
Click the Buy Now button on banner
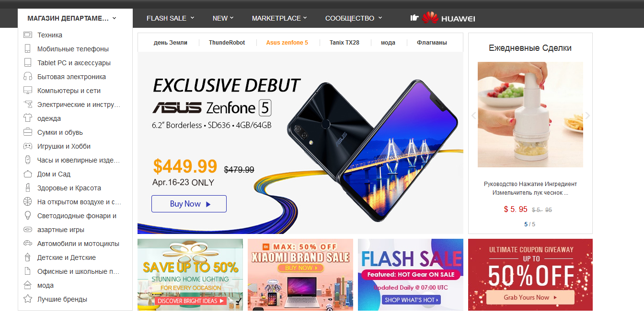tap(189, 204)
